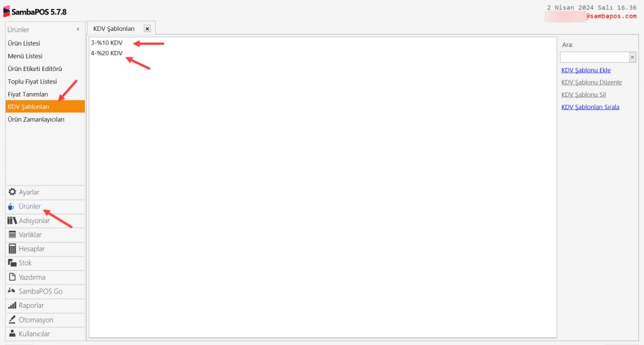Select the 4-%20 KDV template
Image resolution: width=644 pixels, height=345 pixels.
coord(106,53)
